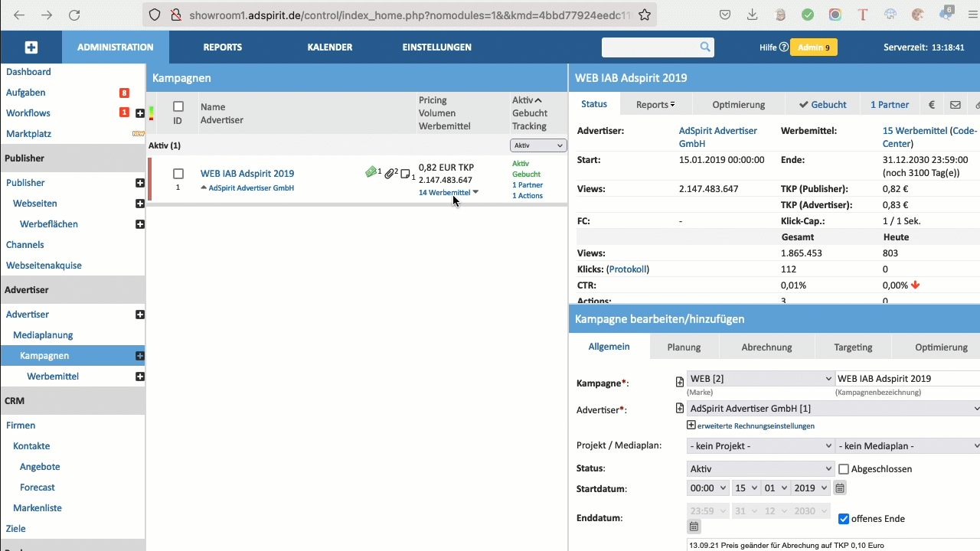
Task: Click the plus icon next to Publisher item
Action: (x=140, y=183)
